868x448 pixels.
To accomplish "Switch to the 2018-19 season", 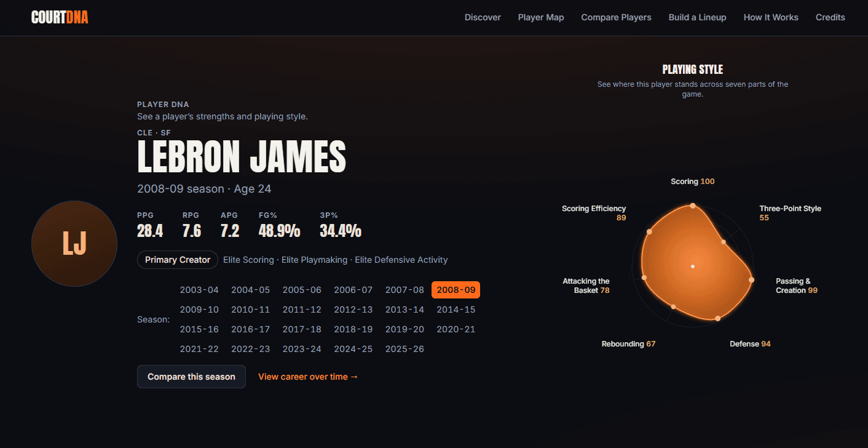I will click(353, 329).
